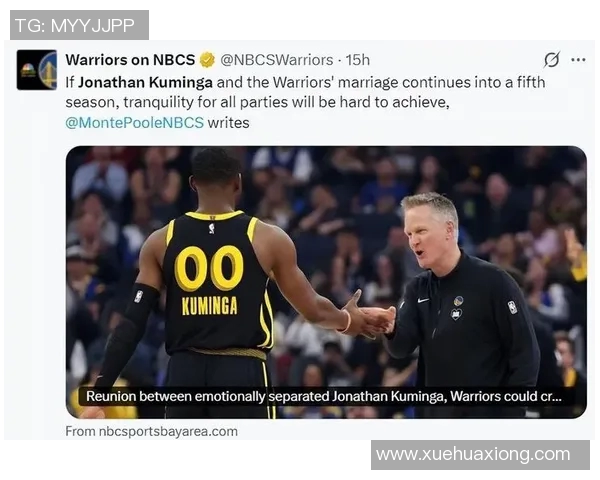Click the KUMINGA name on the jersey
Image resolution: width=600 pixels, height=480 pixels.
pyautogui.click(x=209, y=306)
